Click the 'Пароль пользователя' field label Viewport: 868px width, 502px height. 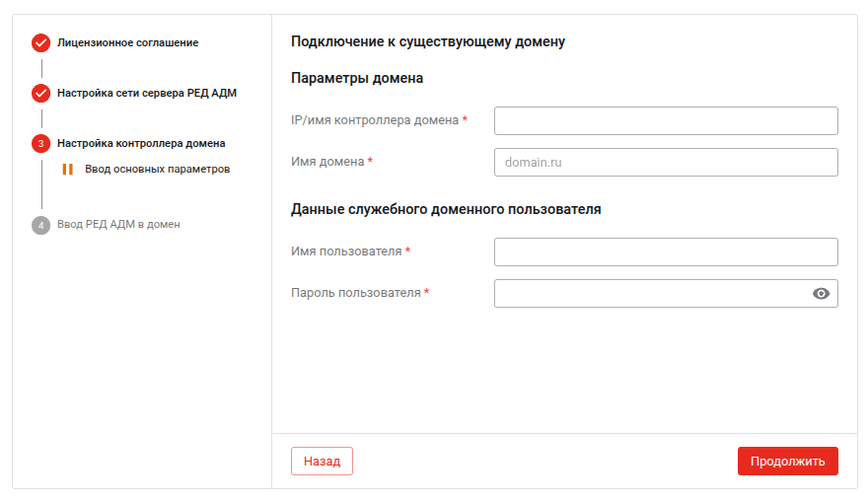355,293
